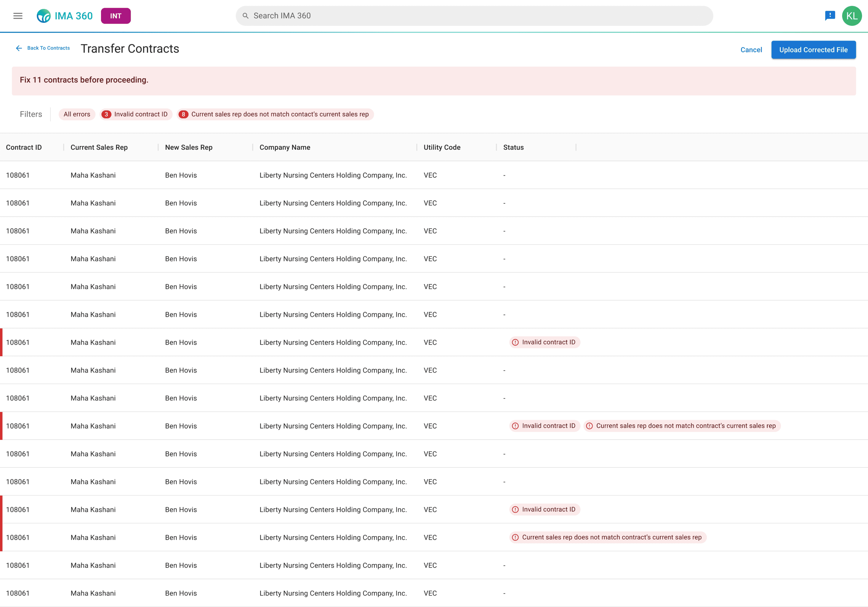The height and width of the screenshot is (607, 868).
Task: Open the KL user avatar menu
Action: 851,16
